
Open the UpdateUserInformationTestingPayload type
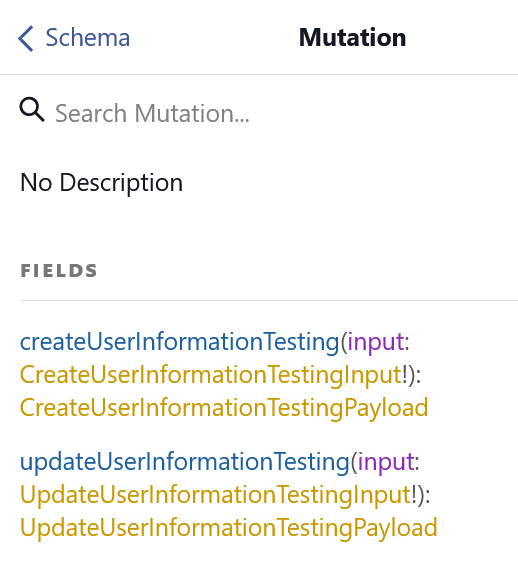(x=229, y=528)
